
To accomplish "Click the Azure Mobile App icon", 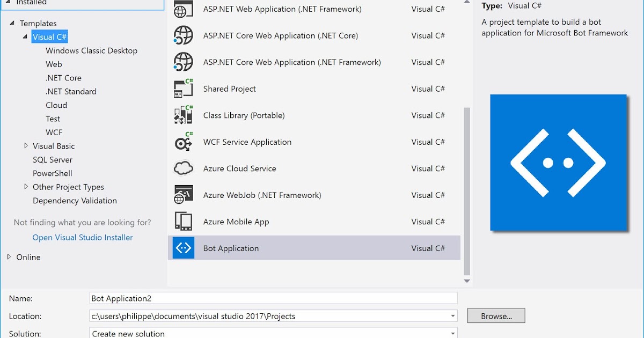I will 183,221.
